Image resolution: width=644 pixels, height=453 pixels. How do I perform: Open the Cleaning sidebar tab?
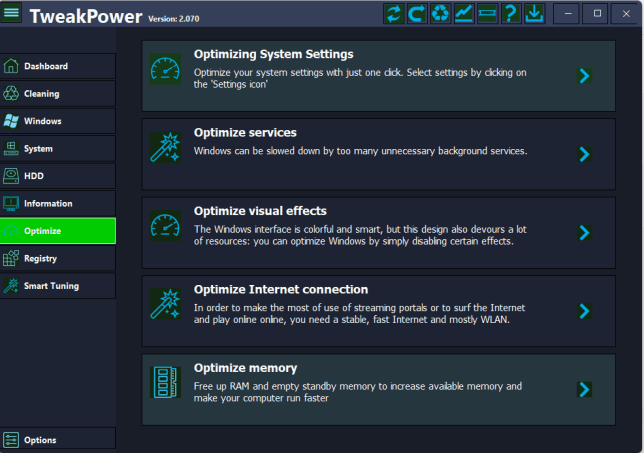(58, 94)
